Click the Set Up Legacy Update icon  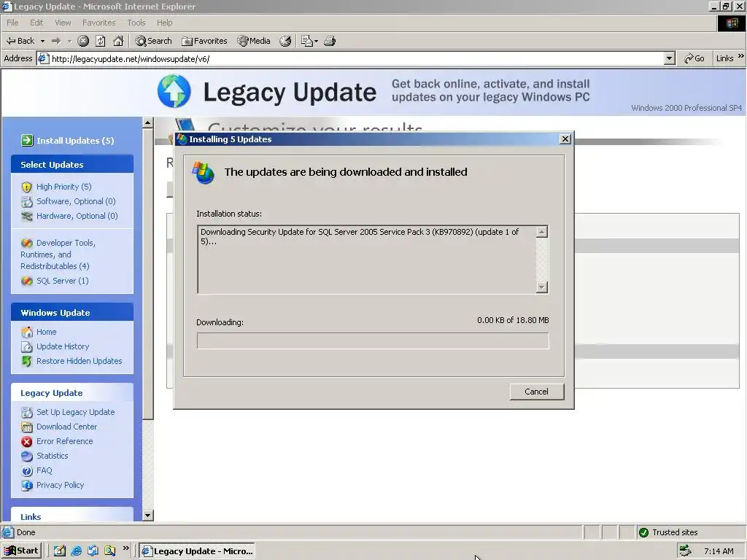[x=27, y=413]
